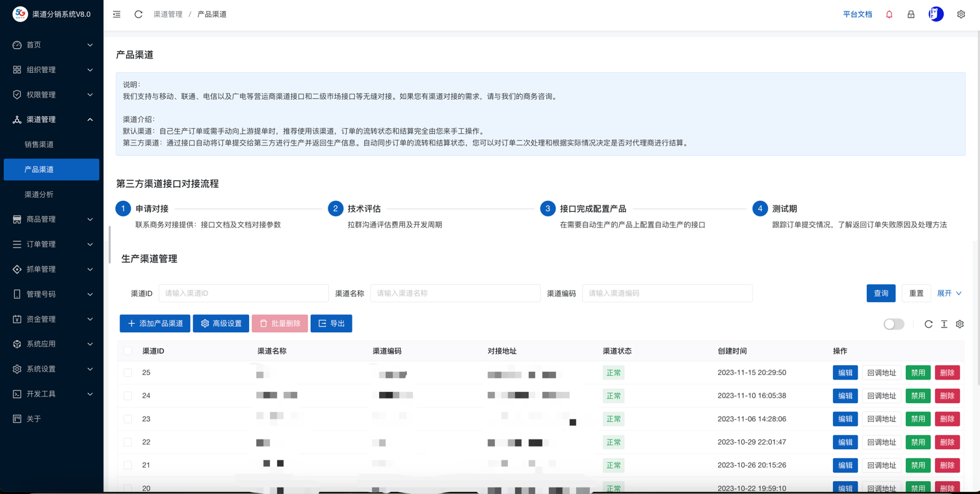Click the table refresh icon
980x494 pixels.
click(x=929, y=324)
